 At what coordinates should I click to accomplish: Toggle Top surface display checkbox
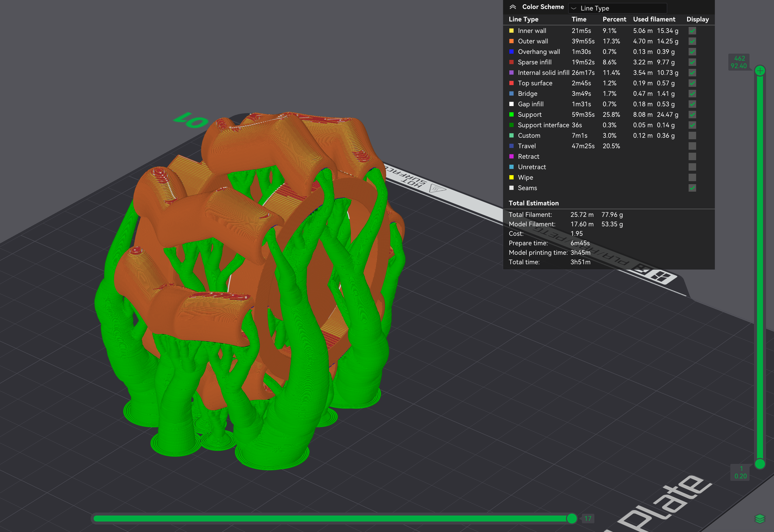692,83
